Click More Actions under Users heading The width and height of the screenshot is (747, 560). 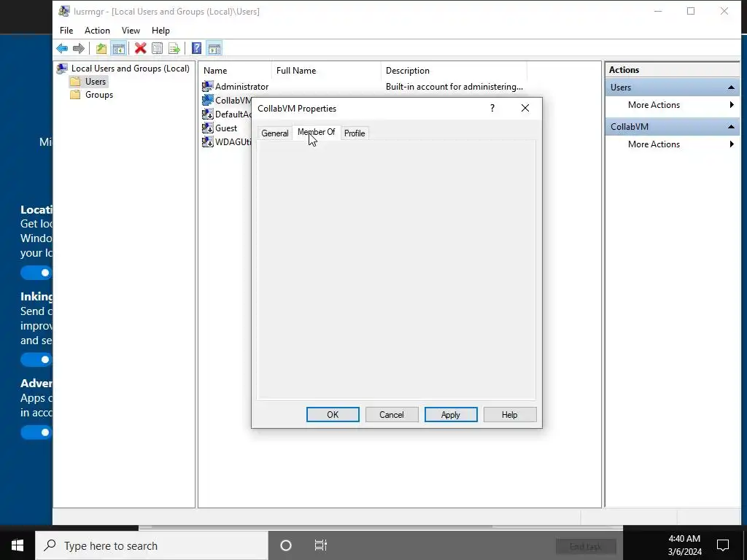click(654, 105)
